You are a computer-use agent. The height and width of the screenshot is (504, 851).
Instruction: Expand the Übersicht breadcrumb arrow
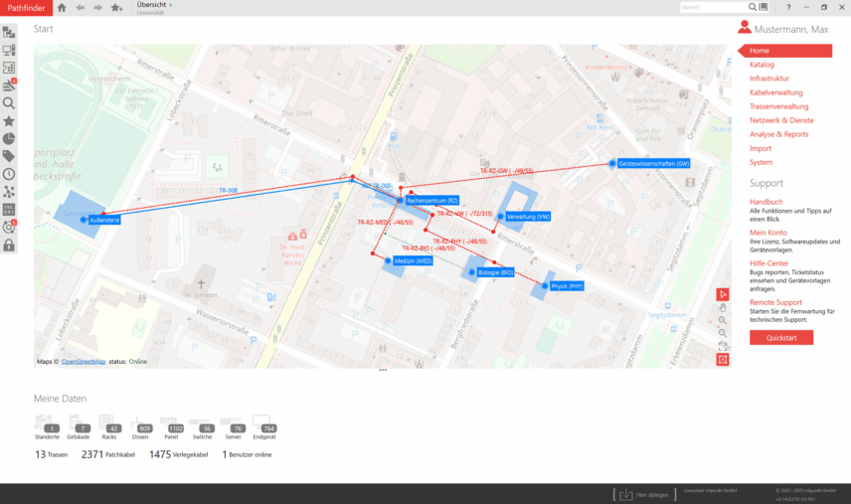(x=170, y=5)
